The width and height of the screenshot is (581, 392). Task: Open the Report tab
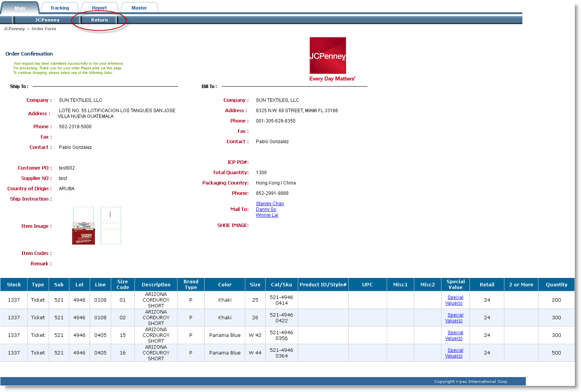pyautogui.click(x=99, y=8)
